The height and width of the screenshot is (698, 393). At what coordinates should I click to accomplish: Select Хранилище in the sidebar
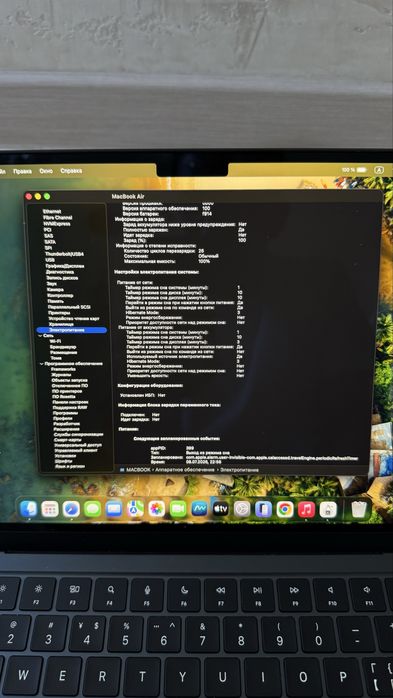tap(61, 324)
